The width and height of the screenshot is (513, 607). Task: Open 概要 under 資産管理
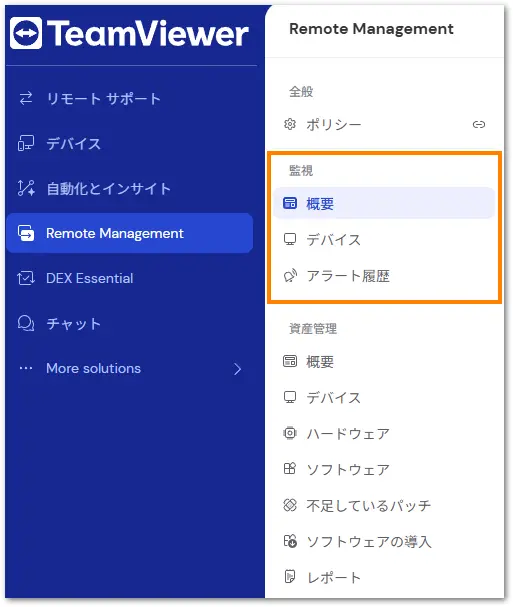(x=384, y=361)
